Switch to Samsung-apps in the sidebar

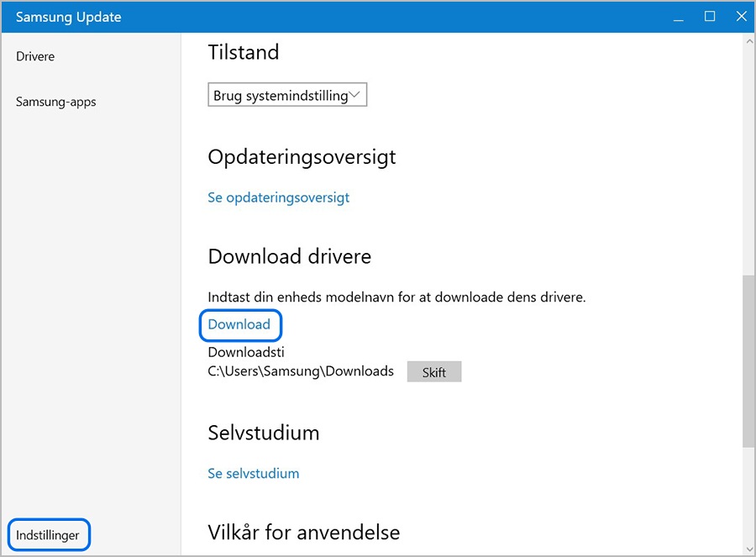(56, 102)
